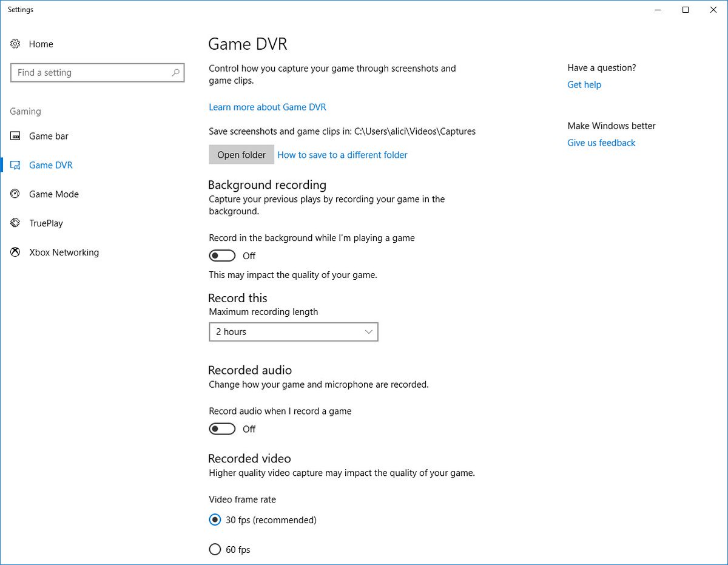
Task: Switch to Game Mode settings
Action: (54, 194)
